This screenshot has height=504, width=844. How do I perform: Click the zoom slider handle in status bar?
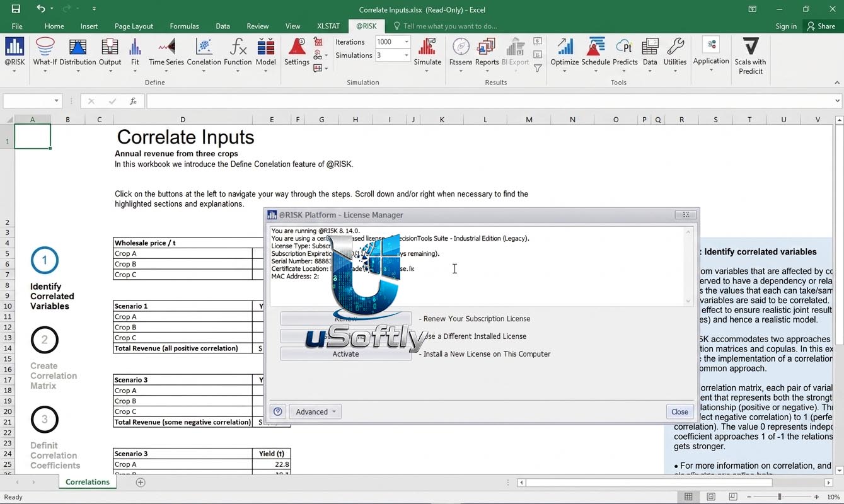click(780, 497)
